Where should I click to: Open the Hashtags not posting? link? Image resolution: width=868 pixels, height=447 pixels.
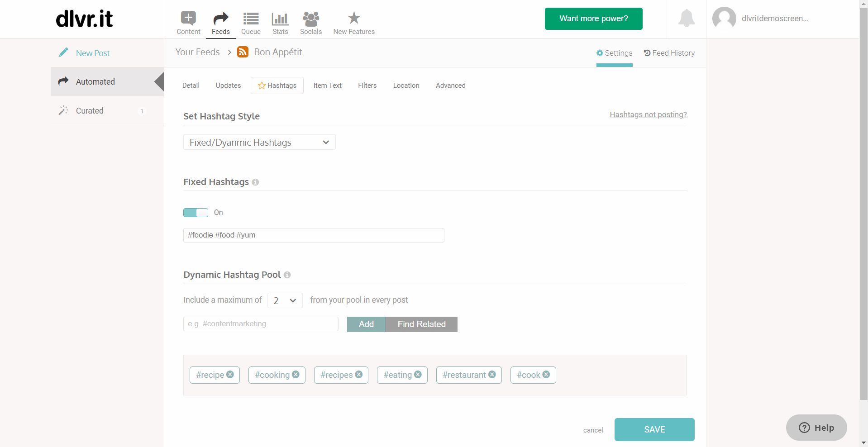(648, 114)
